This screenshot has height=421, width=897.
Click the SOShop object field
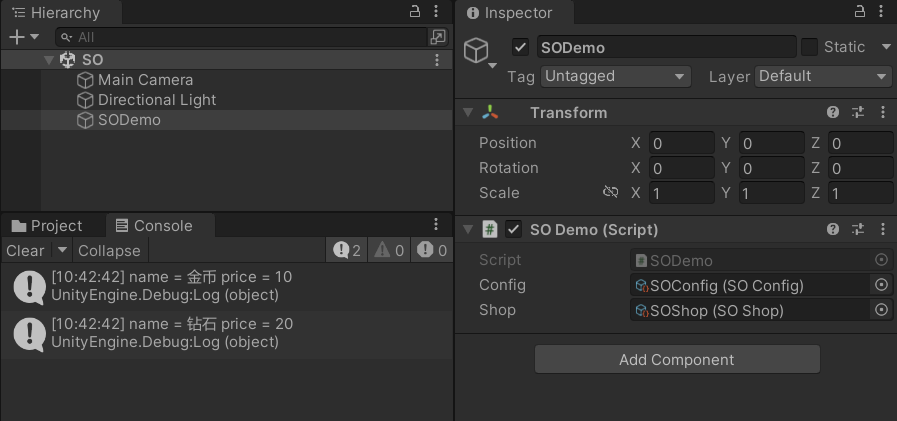point(750,310)
